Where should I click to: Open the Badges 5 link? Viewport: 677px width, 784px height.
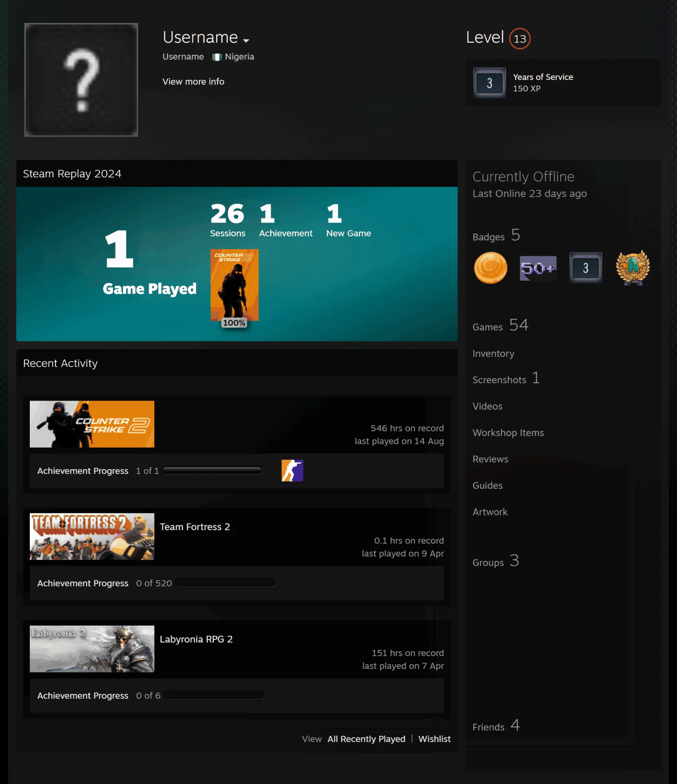pyautogui.click(x=496, y=236)
